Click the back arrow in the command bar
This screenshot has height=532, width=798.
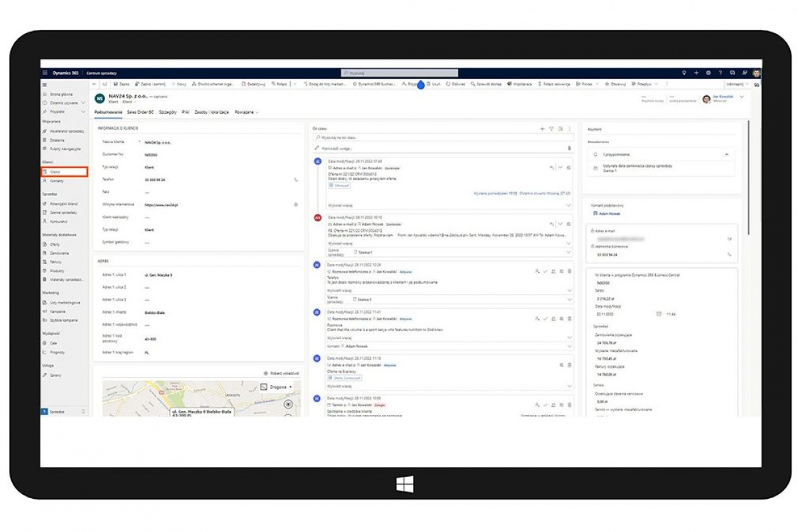tap(95, 84)
